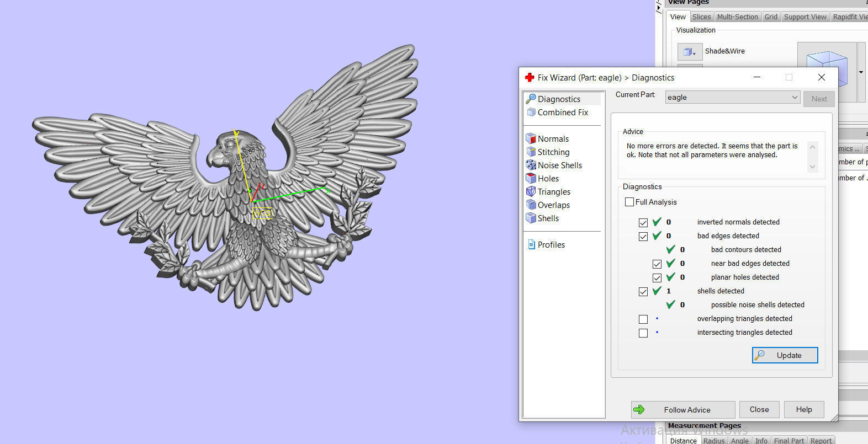Switch to the Support View tab
This screenshot has width=868, height=444.
(805, 17)
